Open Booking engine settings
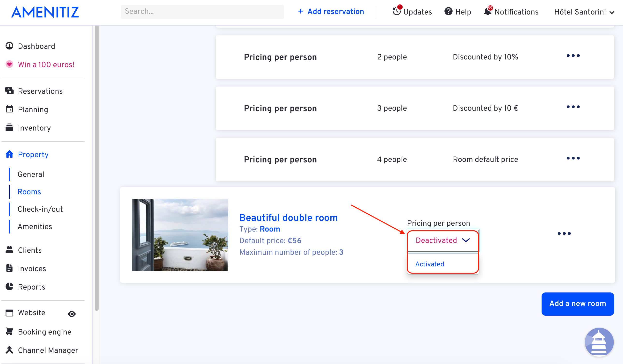The width and height of the screenshot is (623, 364). pyautogui.click(x=44, y=332)
